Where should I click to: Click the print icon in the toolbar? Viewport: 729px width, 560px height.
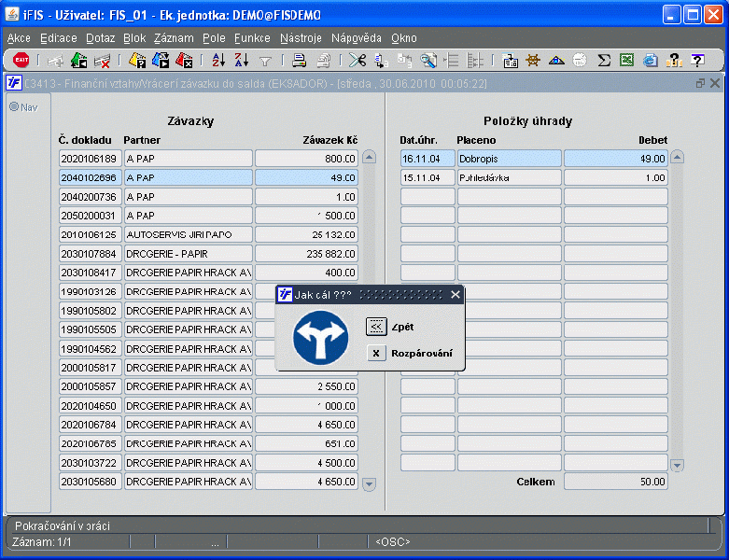tap(299, 61)
